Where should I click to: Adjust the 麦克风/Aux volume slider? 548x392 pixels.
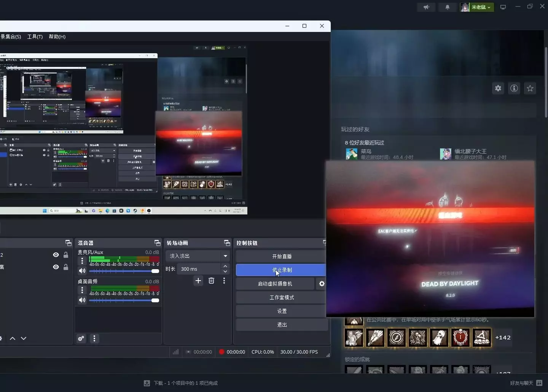(x=124, y=271)
